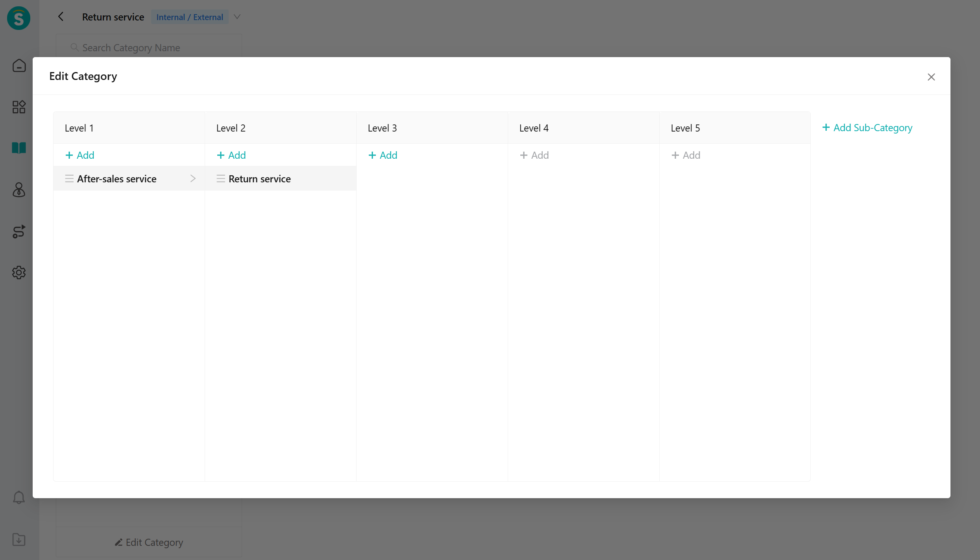Add a new Level 1 category

80,155
